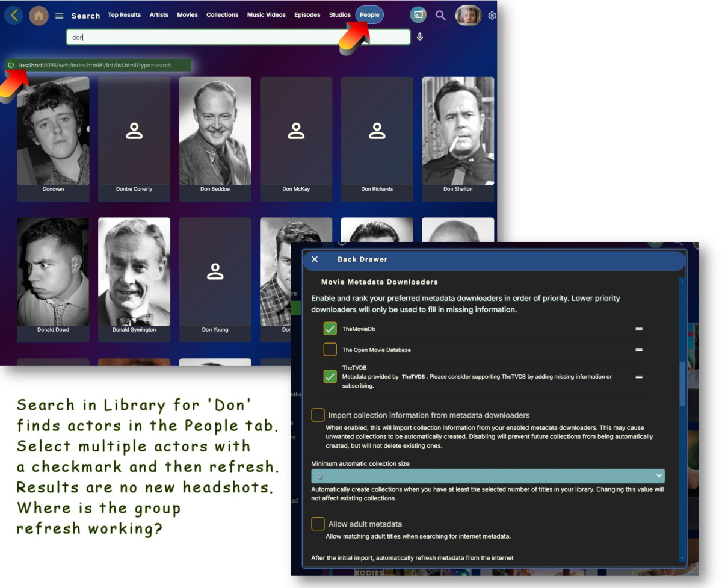Open the home screen house icon
Image resolution: width=722 pixels, height=588 pixels.
[39, 15]
